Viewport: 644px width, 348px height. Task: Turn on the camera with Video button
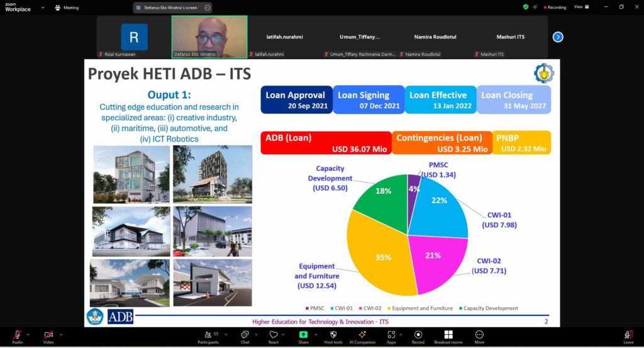(x=48, y=336)
